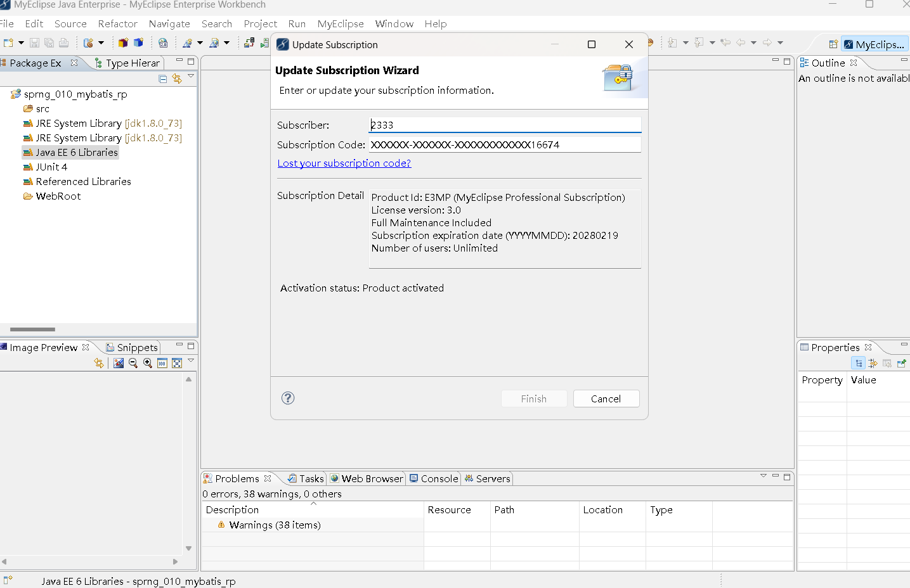Select the MyEclipse perspective button

[874, 44]
